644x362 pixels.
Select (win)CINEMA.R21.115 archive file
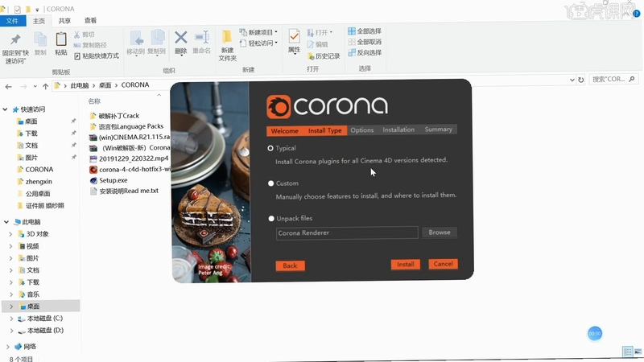tap(130, 138)
